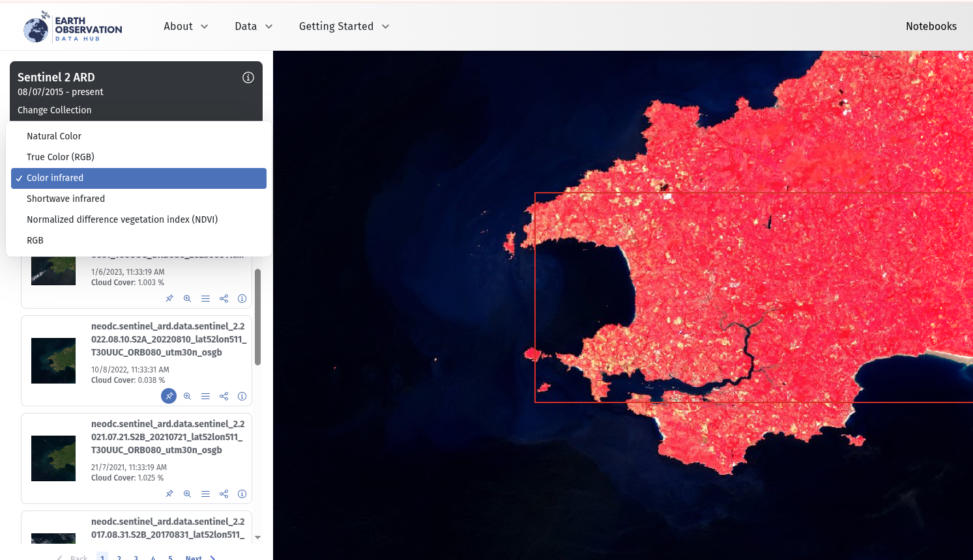Share the 1/6/2023 scene
The image size is (973, 560).
tap(224, 298)
